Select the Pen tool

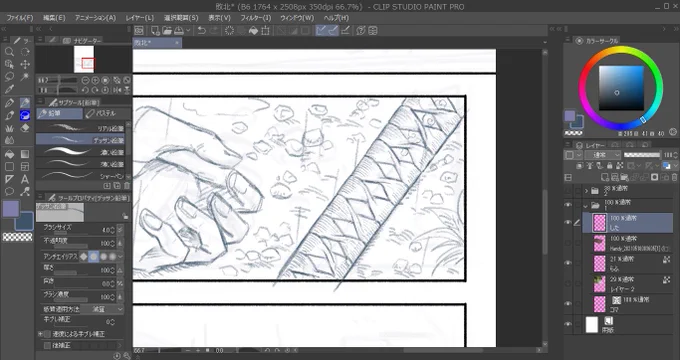[9, 103]
